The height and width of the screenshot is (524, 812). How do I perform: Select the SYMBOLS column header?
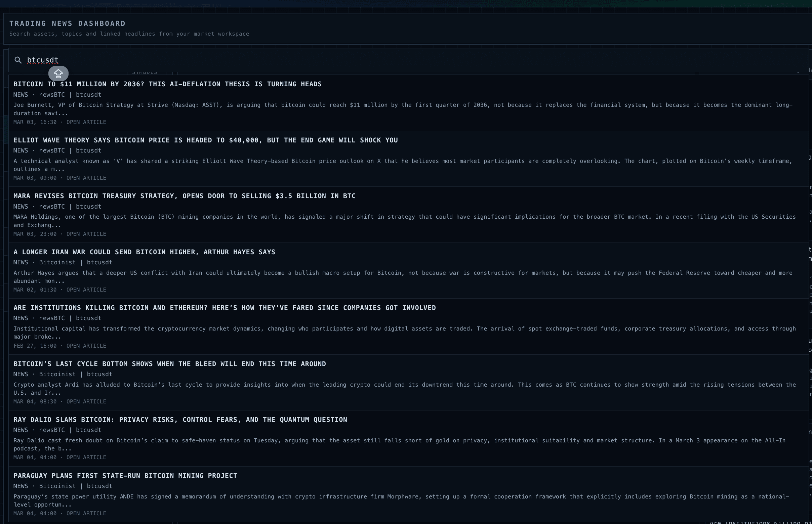coord(145,72)
